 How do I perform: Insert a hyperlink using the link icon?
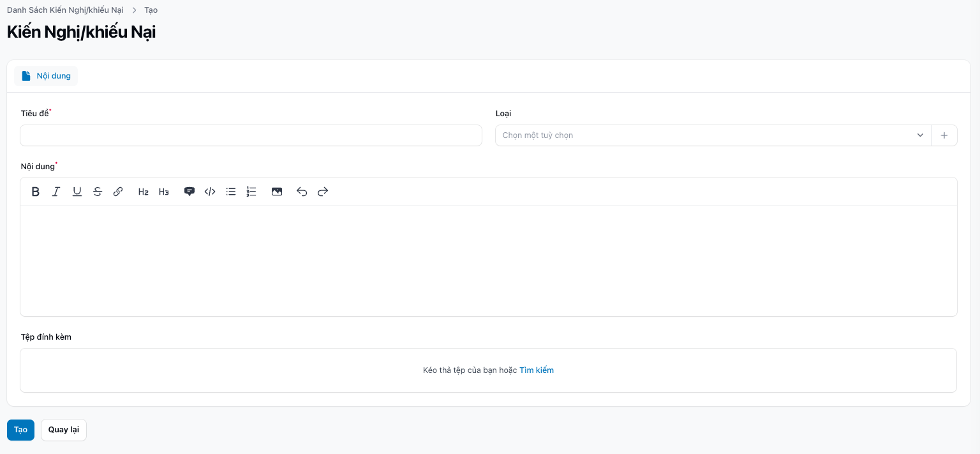[x=118, y=192]
